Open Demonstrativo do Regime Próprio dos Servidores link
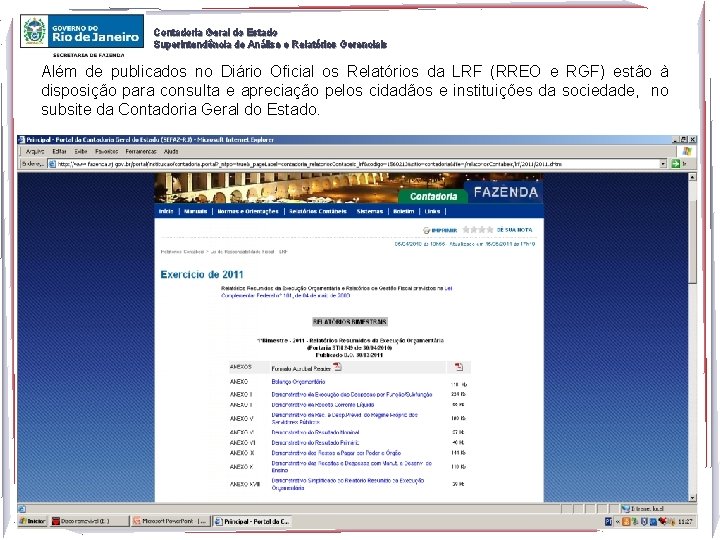Image resolution: width=720 pixels, height=540 pixels. point(344,418)
